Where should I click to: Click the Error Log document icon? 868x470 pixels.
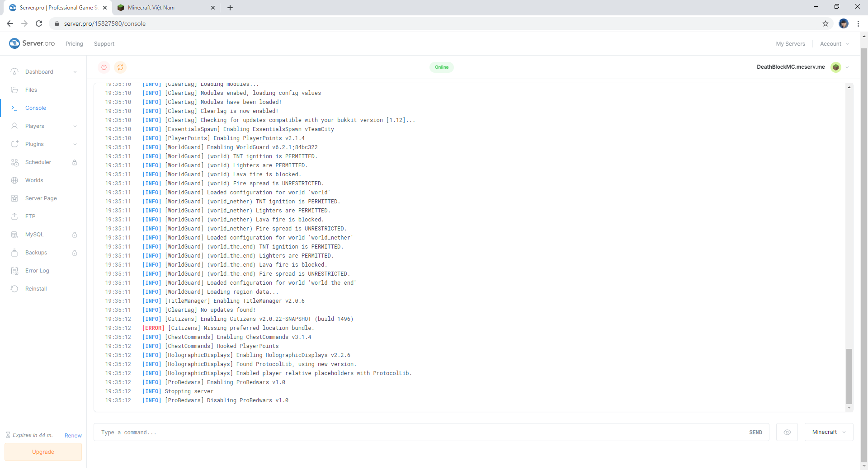coord(14,271)
